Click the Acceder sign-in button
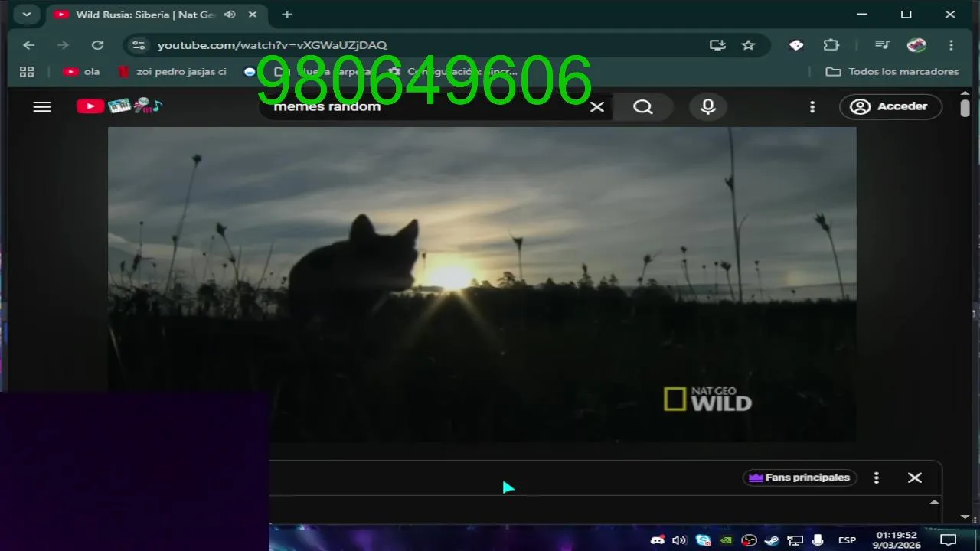Viewport: 980px width, 551px height. [x=890, y=106]
